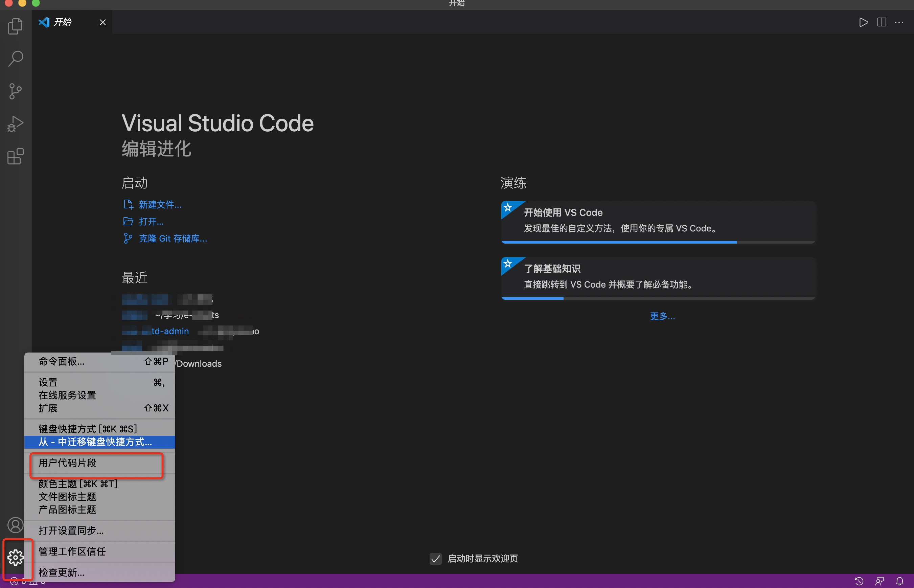Click the Accounts person icon

pos(16,525)
